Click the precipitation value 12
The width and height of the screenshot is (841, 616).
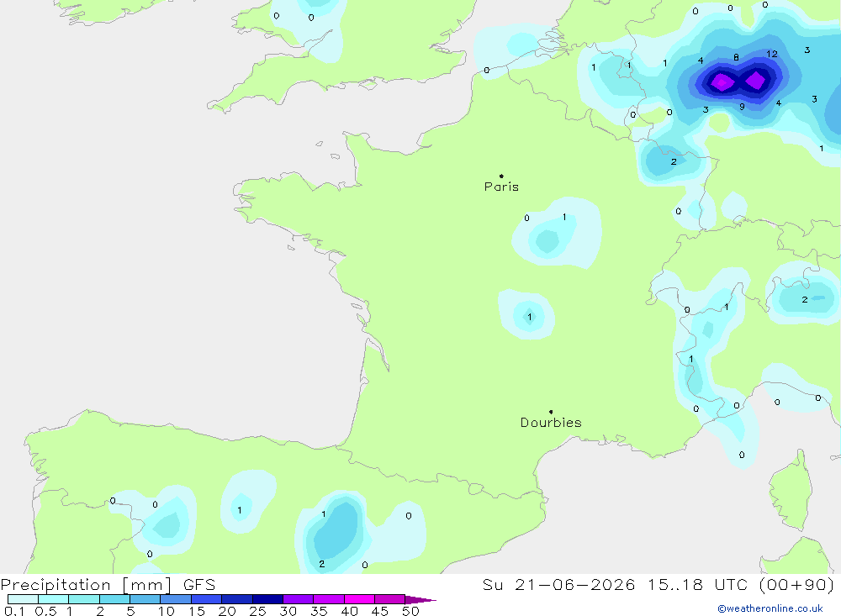pyautogui.click(x=772, y=54)
